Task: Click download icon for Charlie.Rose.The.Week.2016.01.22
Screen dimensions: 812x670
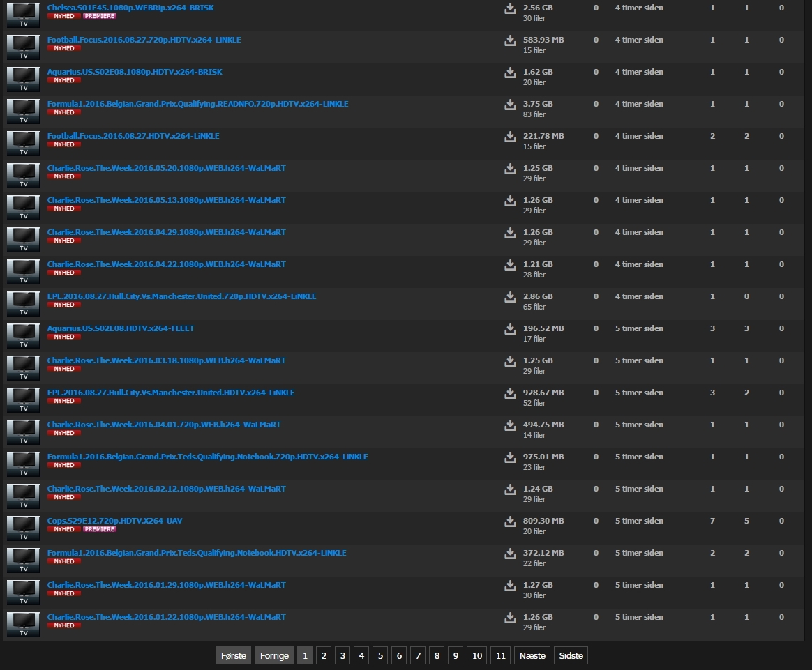Action: tap(510, 618)
